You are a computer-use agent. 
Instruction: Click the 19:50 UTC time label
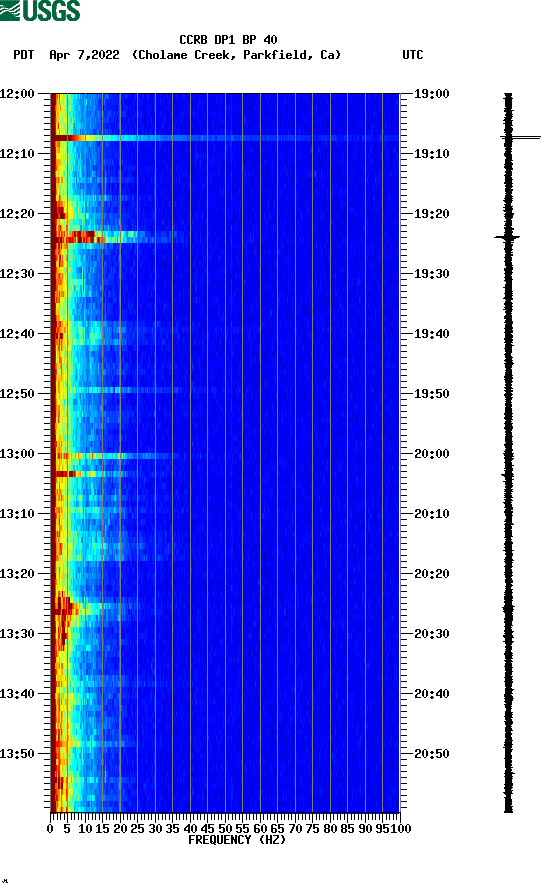pyautogui.click(x=432, y=394)
